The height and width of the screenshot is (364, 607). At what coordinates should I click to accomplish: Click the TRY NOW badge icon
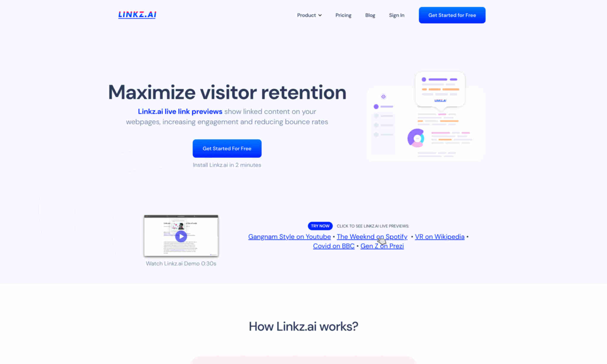(320, 226)
